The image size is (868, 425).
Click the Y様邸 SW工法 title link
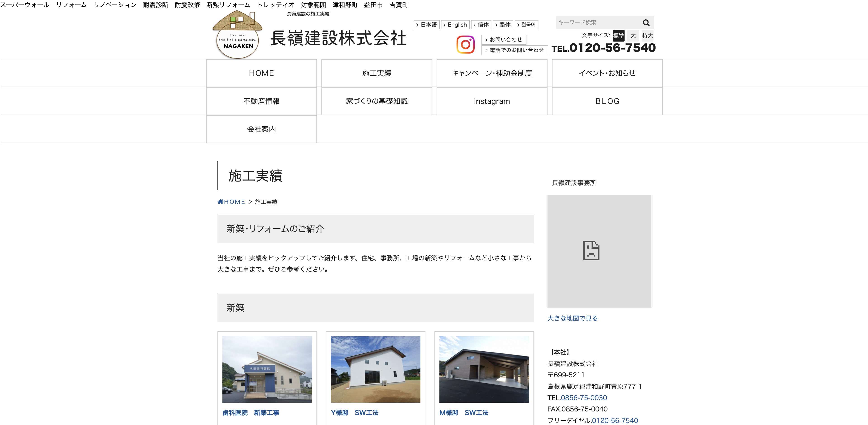(x=355, y=413)
